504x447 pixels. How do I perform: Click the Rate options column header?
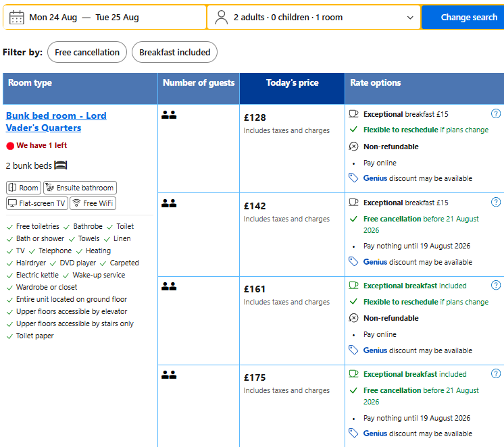pos(424,88)
